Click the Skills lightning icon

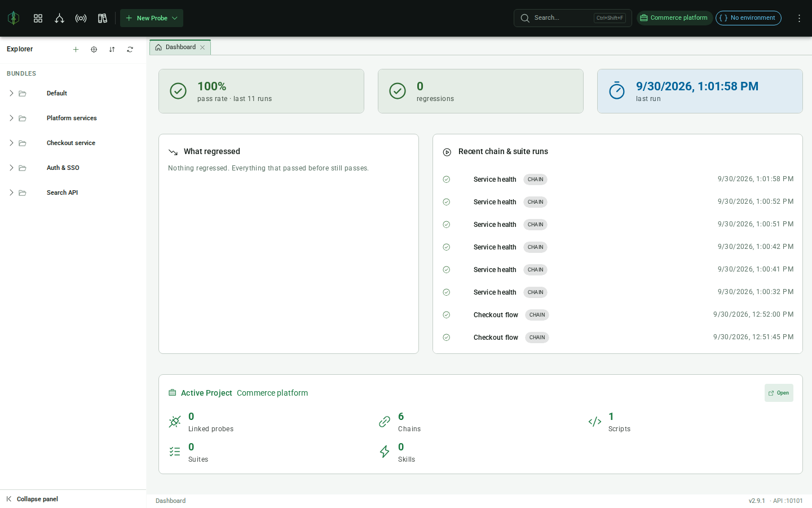point(385,452)
